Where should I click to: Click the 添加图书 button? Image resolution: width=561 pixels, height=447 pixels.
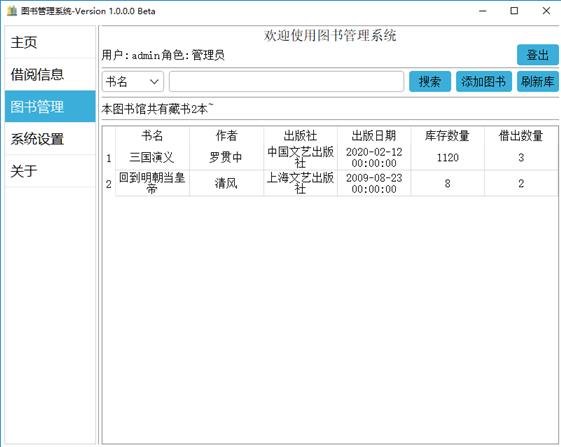(x=484, y=82)
